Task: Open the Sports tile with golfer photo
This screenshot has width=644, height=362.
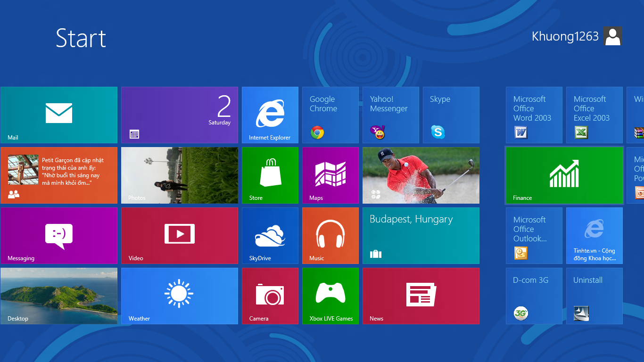Action: click(421, 175)
